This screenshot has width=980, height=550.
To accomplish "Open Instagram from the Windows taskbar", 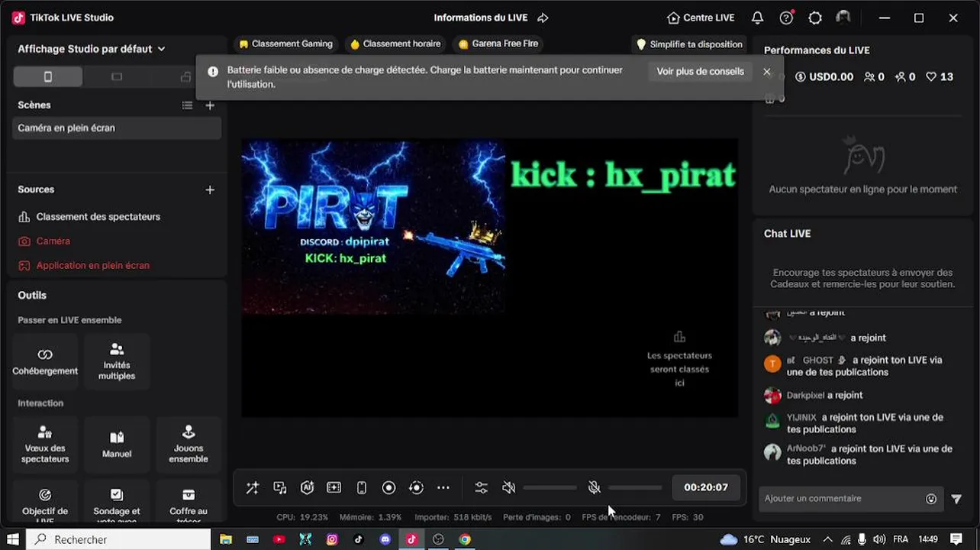I will [x=332, y=539].
